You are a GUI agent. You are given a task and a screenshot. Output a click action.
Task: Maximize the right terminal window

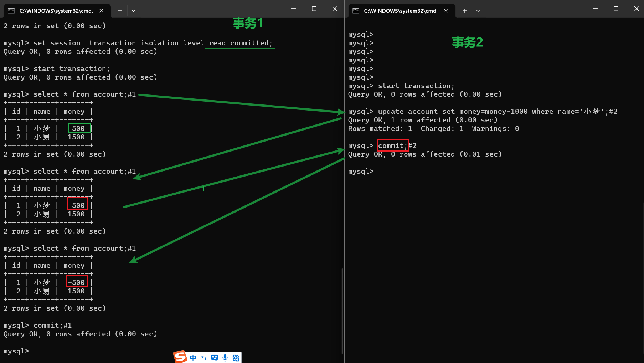(x=616, y=9)
